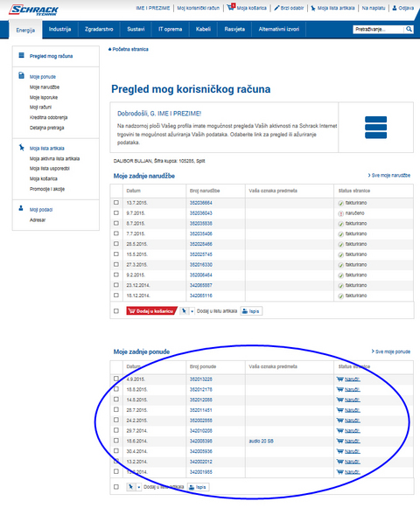This screenshot has height=508, width=420.
Task: Click the Pretraživanje search field
Action: click(x=378, y=29)
